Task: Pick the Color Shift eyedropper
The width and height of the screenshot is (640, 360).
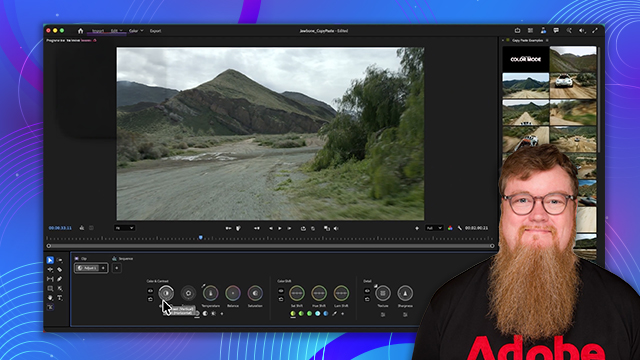Action: [x=334, y=313]
